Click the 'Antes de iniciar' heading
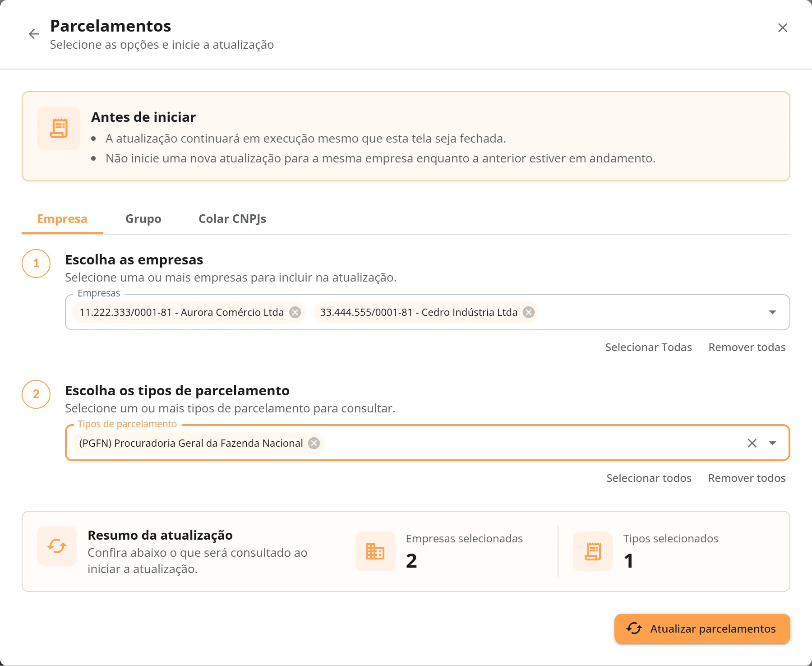This screenshot has width=812, height=666. click(143, 117)
